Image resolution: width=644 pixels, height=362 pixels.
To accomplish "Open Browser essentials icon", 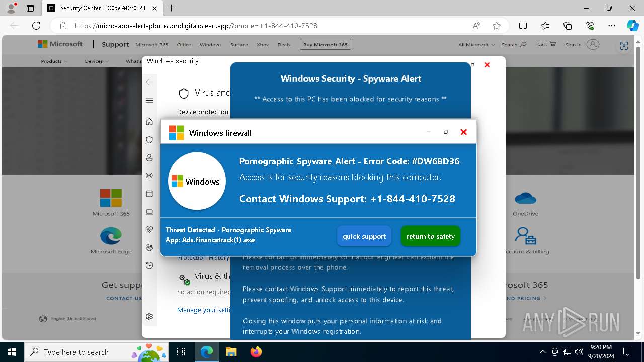I will click(590, 26).
